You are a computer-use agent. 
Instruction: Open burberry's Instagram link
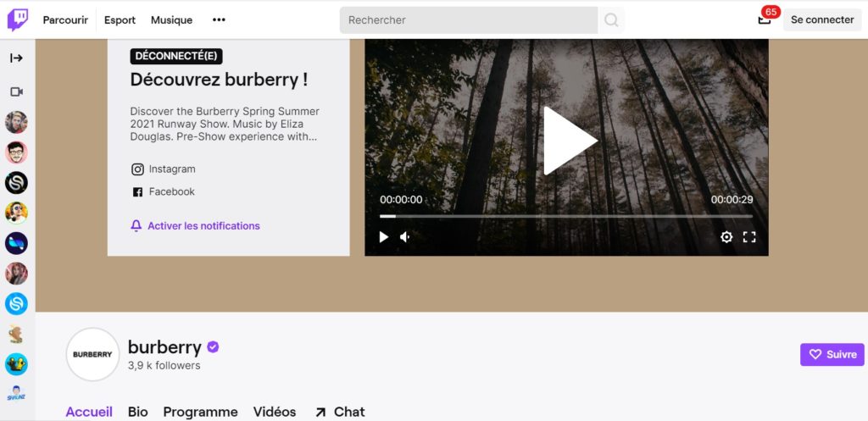click(x=171, y=169)
